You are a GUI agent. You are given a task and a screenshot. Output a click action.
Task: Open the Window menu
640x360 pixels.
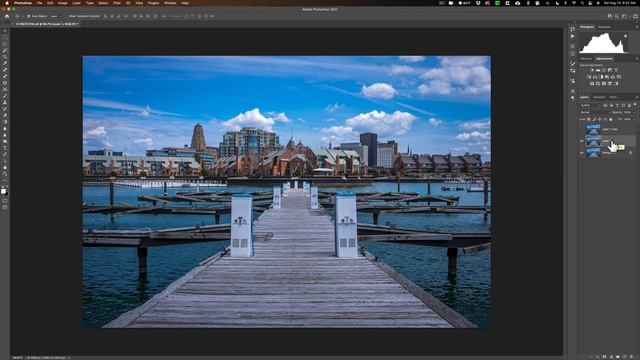(170, 3)
